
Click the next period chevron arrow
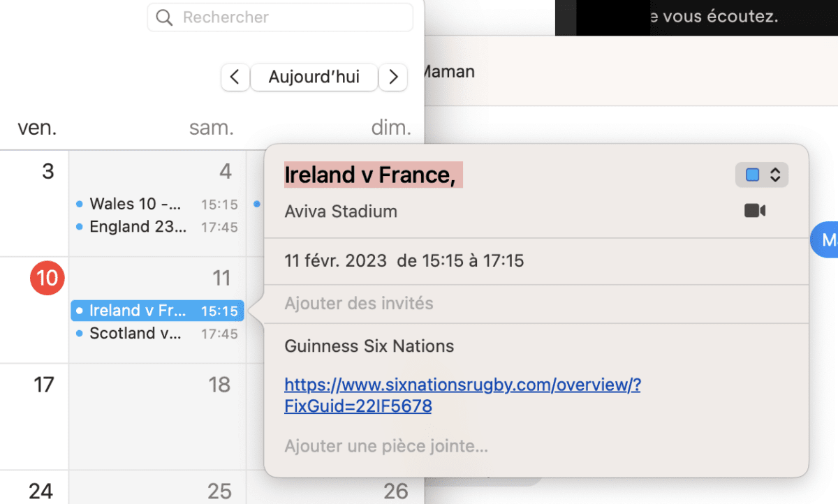393,77
